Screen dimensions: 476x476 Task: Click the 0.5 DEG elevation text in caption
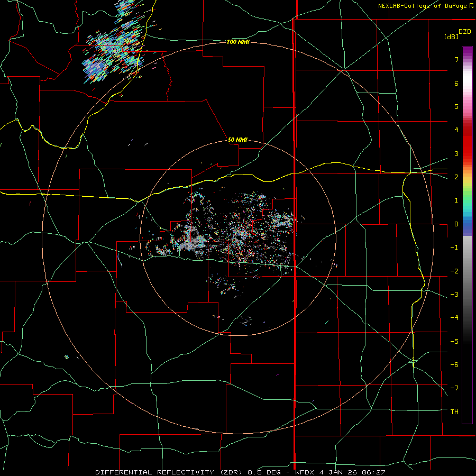click(x=264, y=472)
